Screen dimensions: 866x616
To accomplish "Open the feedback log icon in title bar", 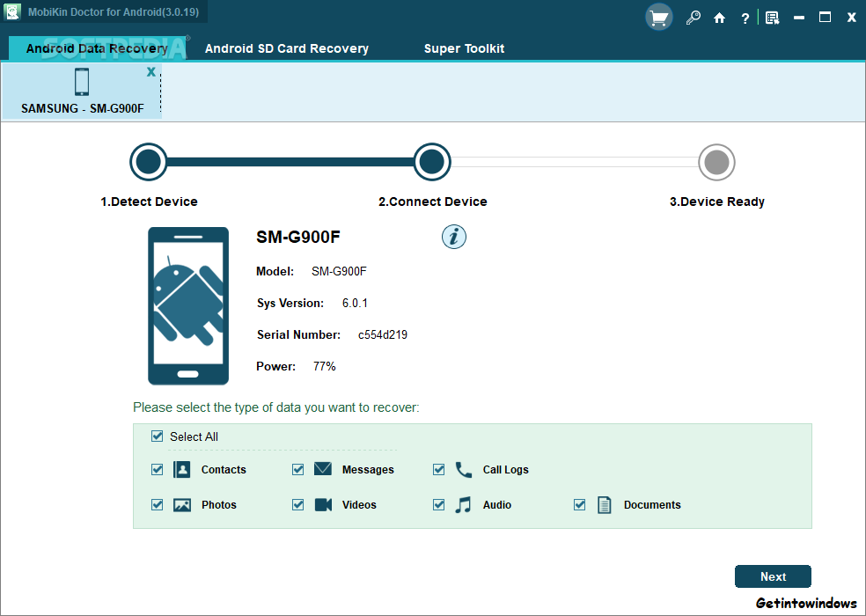I will [772, 18].
